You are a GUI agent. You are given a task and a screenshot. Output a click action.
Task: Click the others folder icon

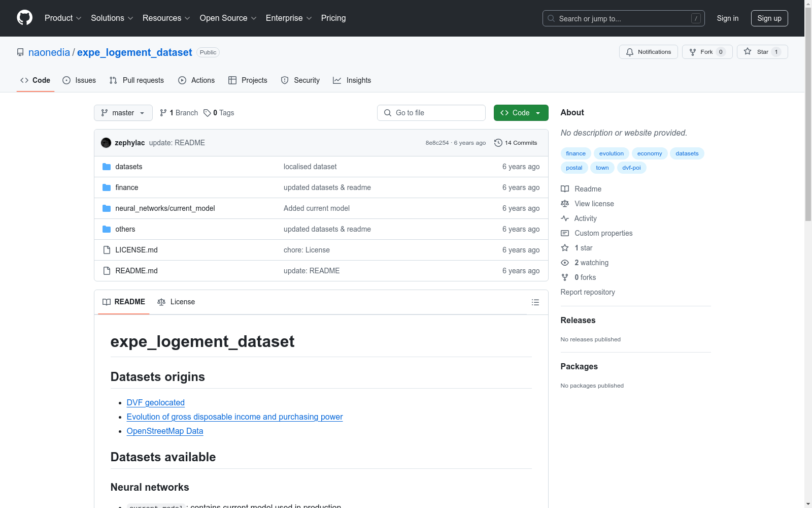point(107,229)
